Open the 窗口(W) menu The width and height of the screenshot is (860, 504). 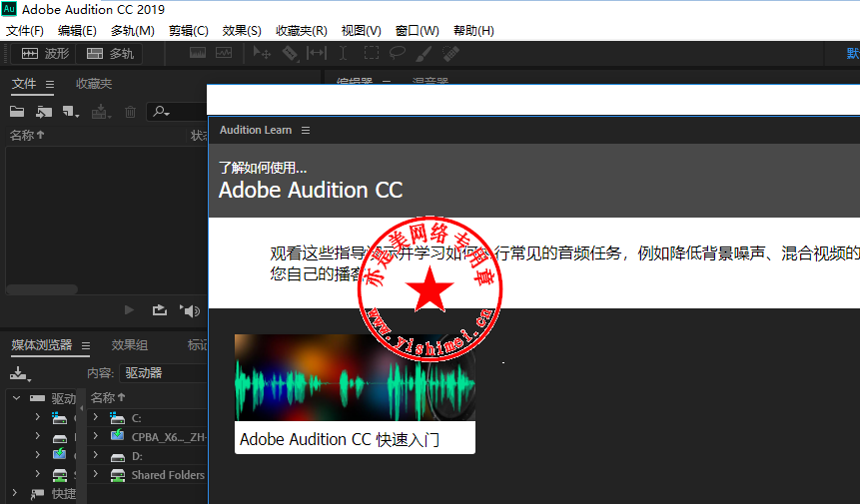[417, 31]
